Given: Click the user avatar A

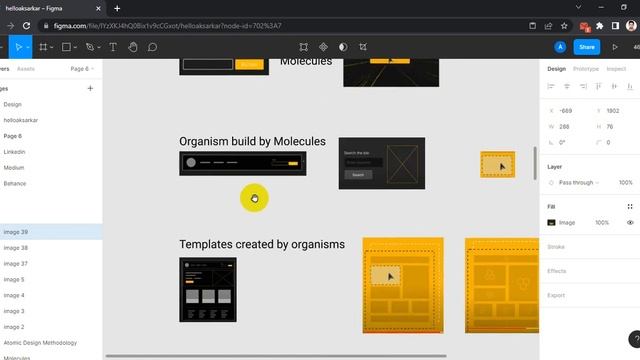Looking at the screenshot, I should [560, 47].
